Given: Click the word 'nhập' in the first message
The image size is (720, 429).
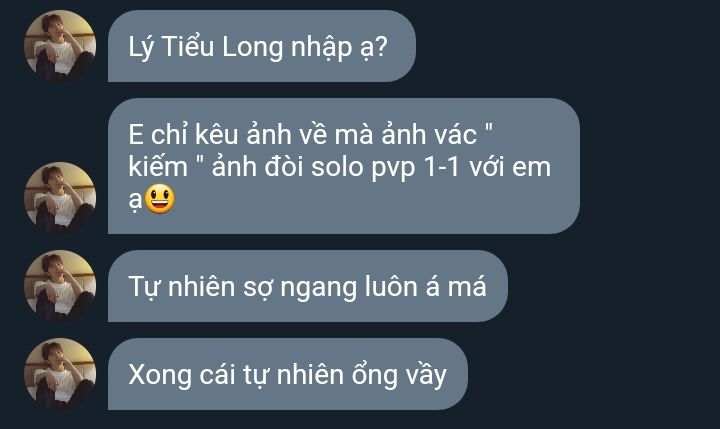Looking at the screenshot, I should point(321,48).
